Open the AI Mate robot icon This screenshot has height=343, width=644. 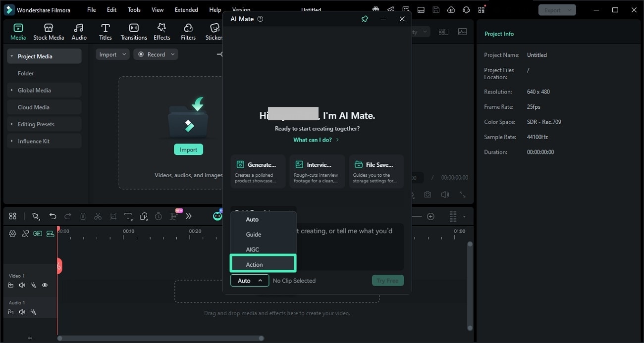click(217, 215)
